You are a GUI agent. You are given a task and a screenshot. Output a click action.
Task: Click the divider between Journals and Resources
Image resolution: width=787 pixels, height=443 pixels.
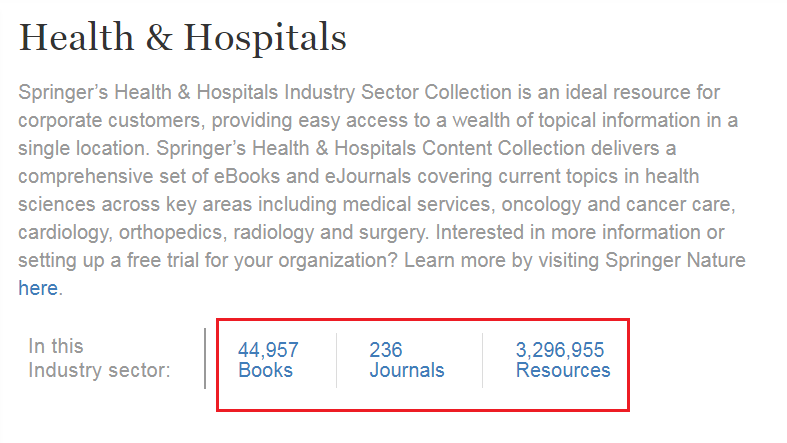tap(482, 360)
